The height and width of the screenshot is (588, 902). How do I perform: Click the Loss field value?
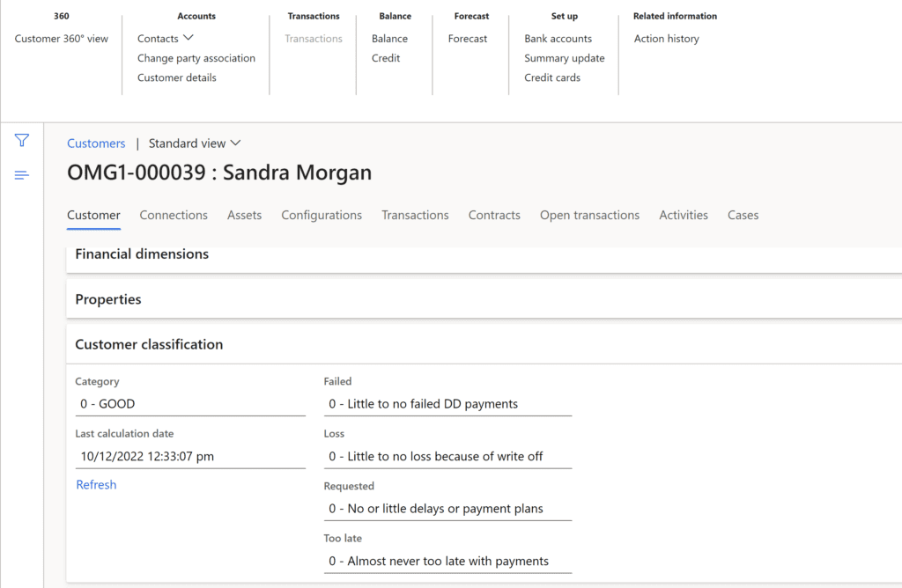(447, 456)
